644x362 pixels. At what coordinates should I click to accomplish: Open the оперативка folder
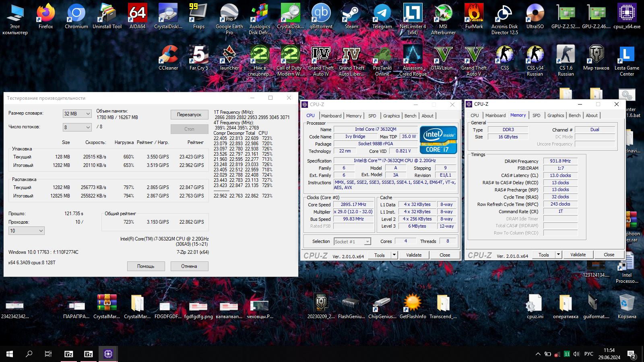pyautogui.click(x=566, y=306)
